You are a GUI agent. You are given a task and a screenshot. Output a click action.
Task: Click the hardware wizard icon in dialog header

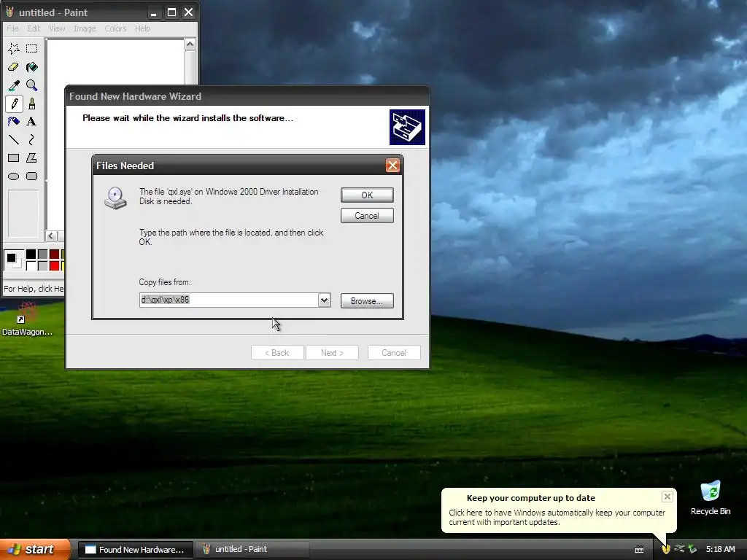407,127
